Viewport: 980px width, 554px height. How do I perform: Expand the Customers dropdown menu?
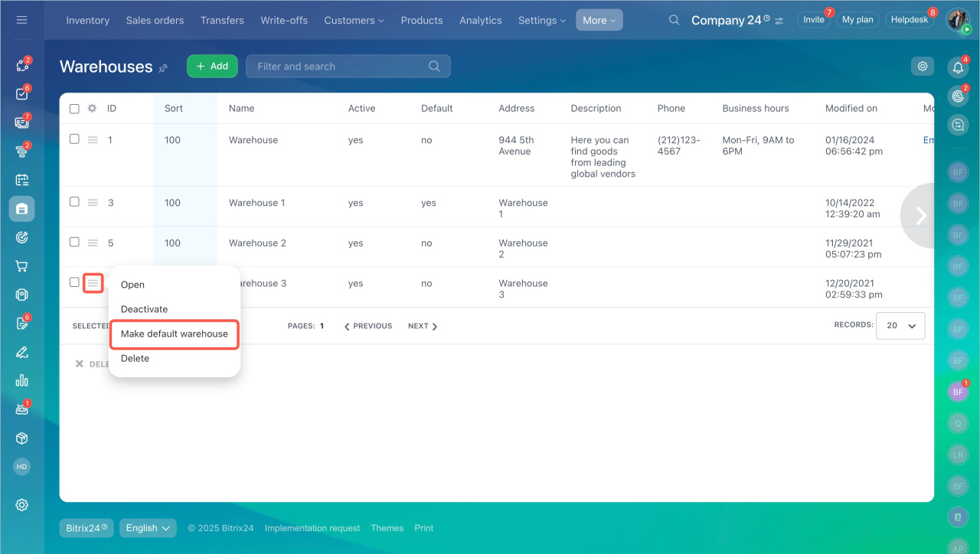coord(354,21)
